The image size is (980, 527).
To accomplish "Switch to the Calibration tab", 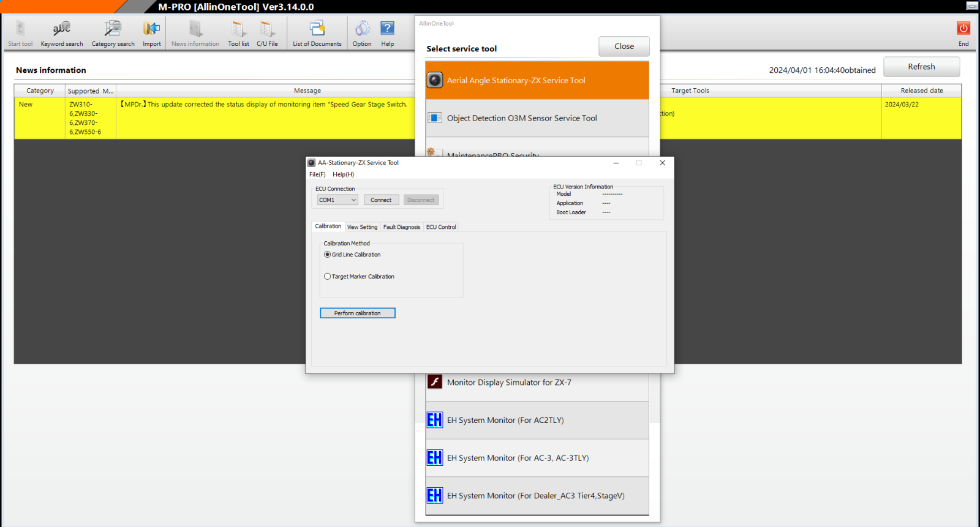I will (328, 226).
